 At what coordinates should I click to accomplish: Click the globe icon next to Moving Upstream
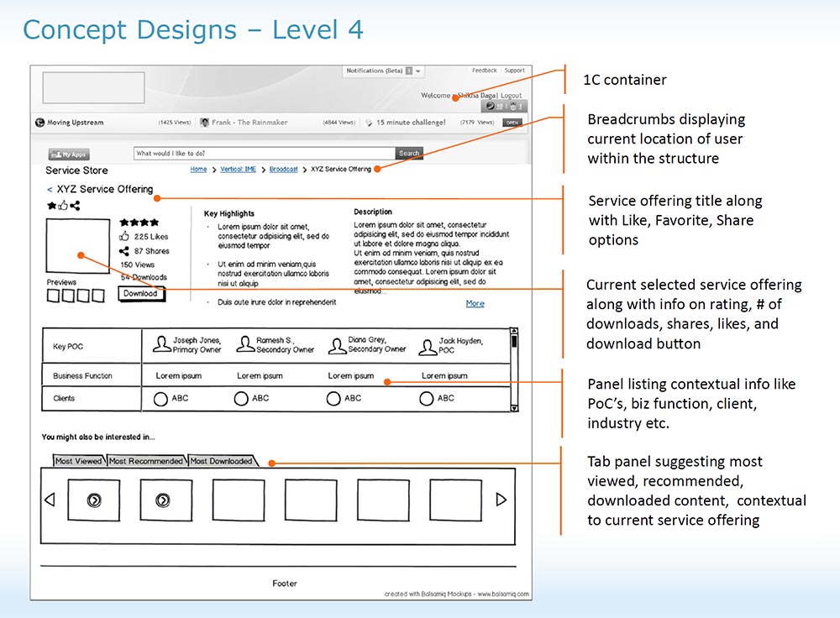click(x=39, y=122)
